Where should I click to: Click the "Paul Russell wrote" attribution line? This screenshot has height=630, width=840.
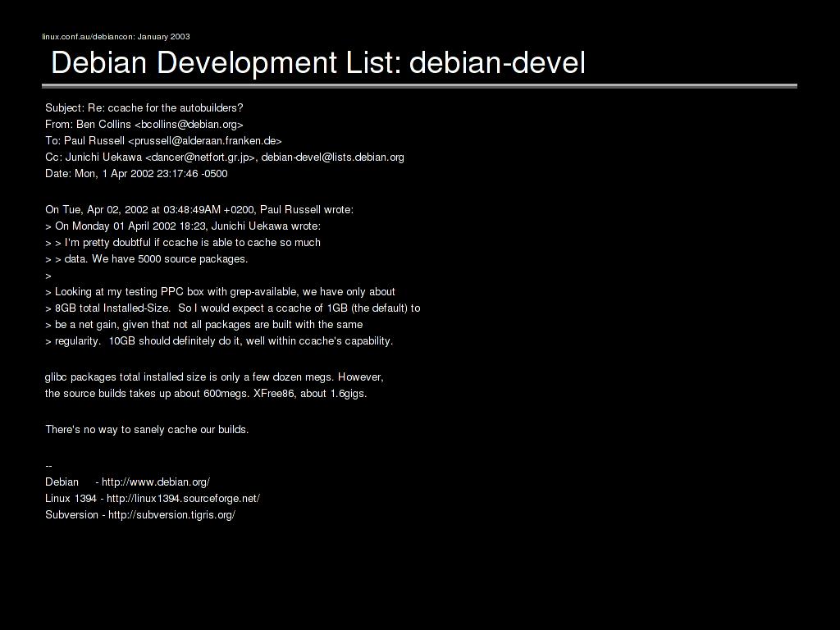(x=199, y=209)
